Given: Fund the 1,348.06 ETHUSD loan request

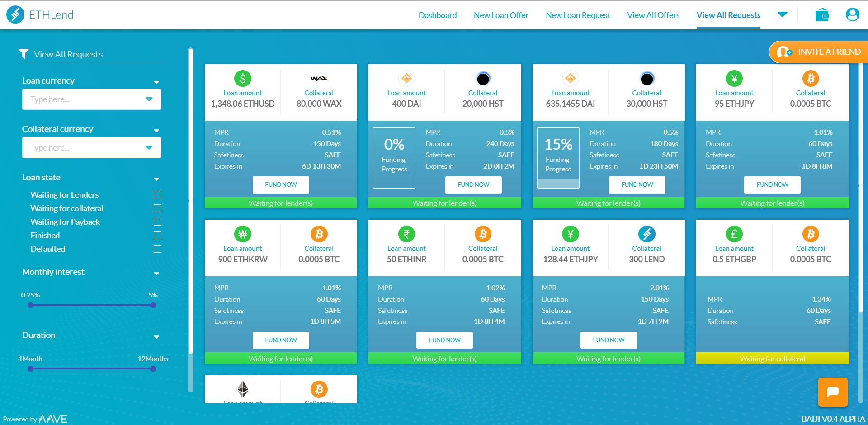Looking at the screenshot, I should click(x=281, y=184).
